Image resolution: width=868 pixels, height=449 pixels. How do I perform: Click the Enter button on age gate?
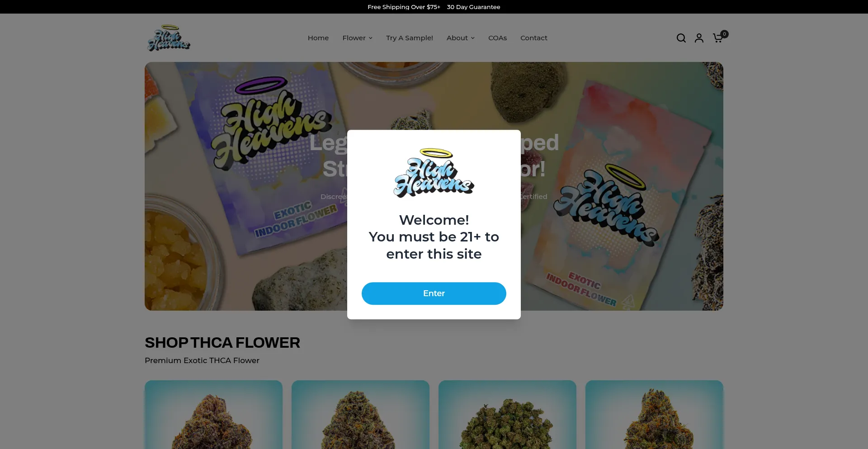434,293
